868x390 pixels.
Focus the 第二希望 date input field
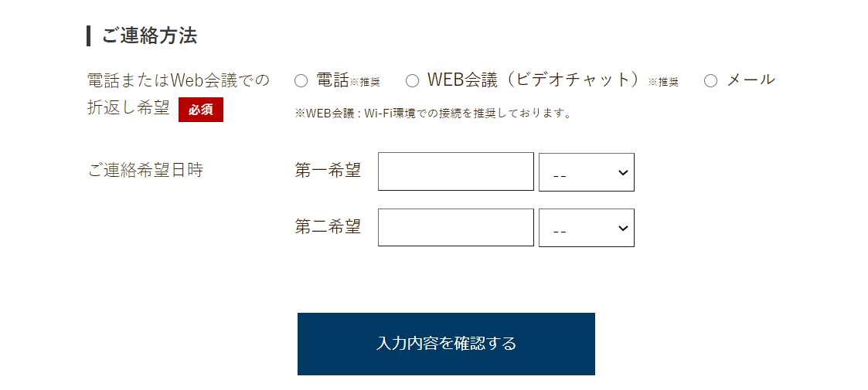(x=455, y=228)
